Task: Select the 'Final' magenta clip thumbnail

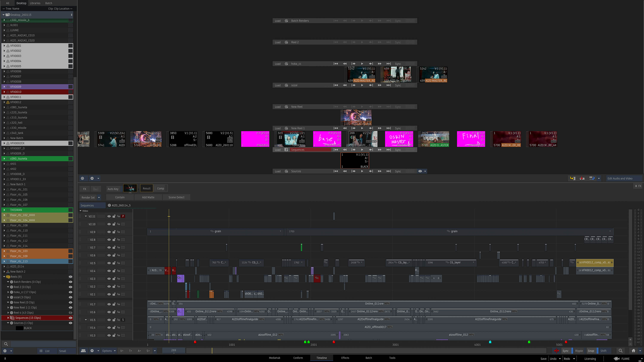Action: pyautogui.click(x=471, y=139)
